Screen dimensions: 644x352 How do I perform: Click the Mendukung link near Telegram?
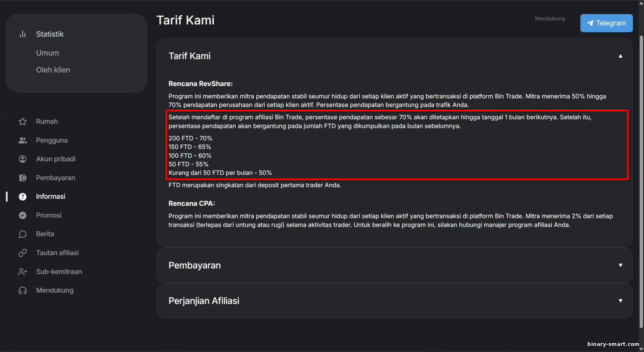[550, 18]
